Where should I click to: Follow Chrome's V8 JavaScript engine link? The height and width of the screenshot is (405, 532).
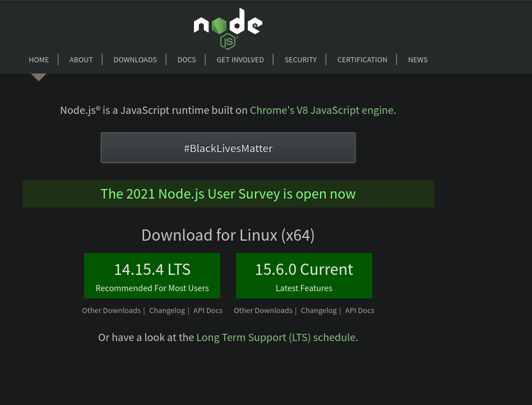click(322, 111)
